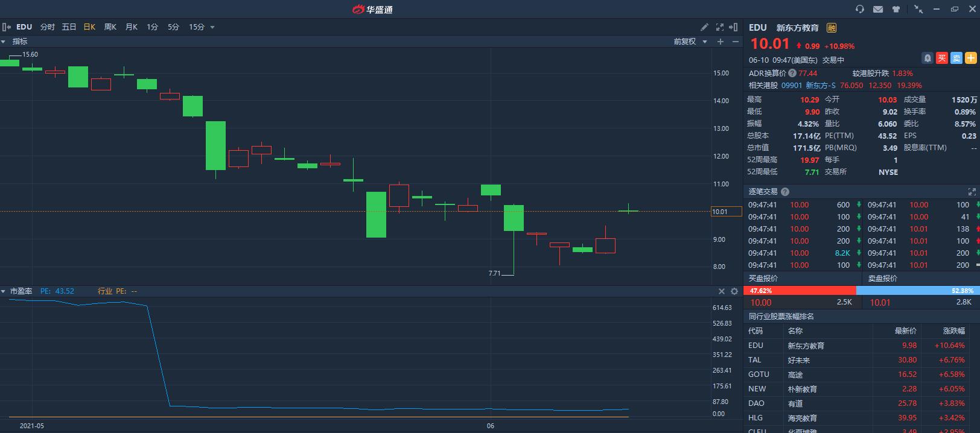Click the 同行业股票涨幅排名 heading
Viewport: 980px width, 433px height.
coord(781,317)
